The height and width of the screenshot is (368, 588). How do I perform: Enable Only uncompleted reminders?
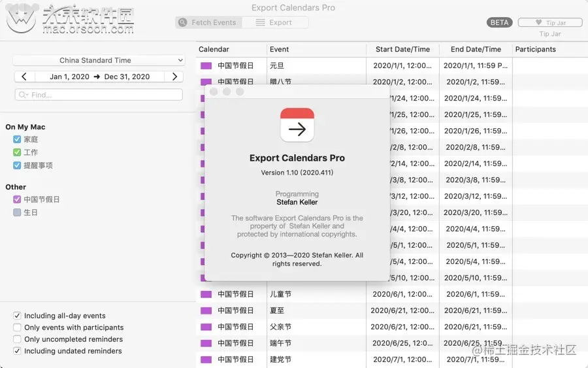[x=17, y=339]
